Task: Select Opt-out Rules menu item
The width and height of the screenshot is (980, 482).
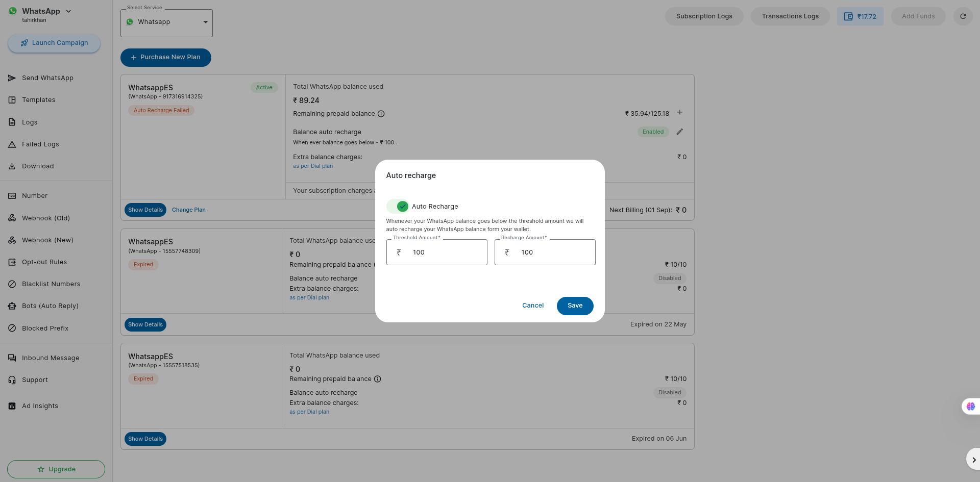Action: tap(44, 262)
